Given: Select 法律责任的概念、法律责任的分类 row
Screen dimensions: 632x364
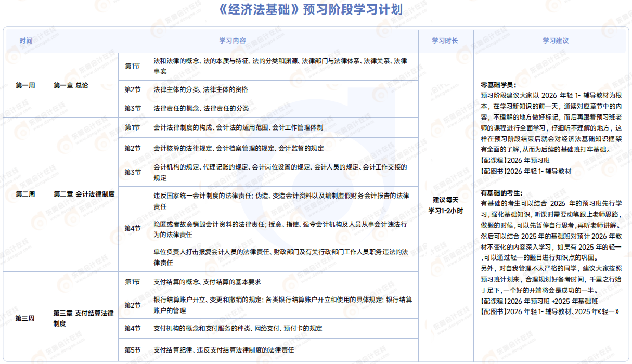Looking at the screenshot, I should click(x=201, y=108).
